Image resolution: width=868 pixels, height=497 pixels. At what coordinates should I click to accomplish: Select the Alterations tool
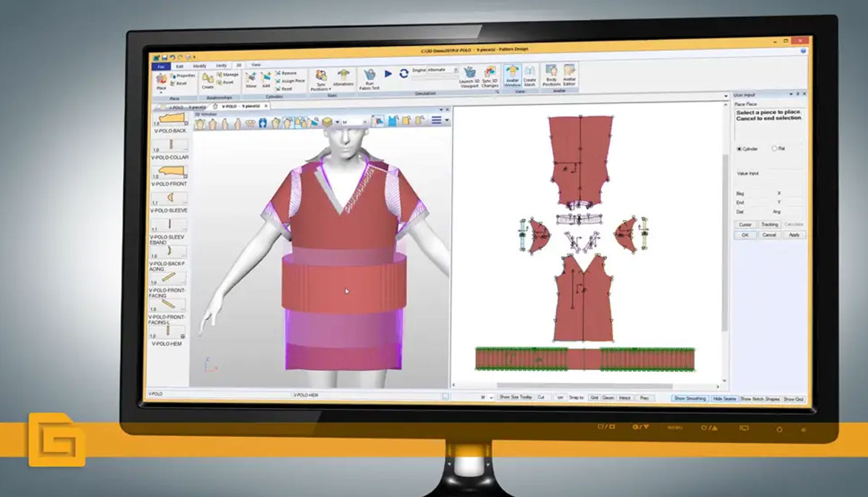[343, 77]
